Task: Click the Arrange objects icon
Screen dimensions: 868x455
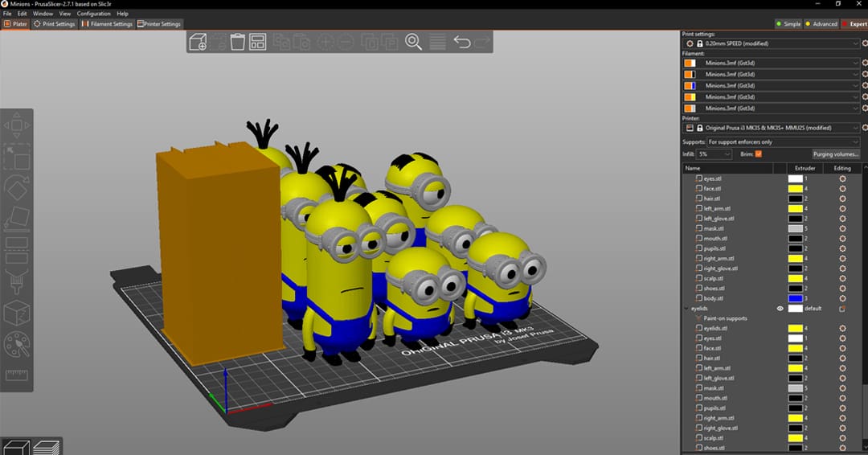Action: click(257, 42)
